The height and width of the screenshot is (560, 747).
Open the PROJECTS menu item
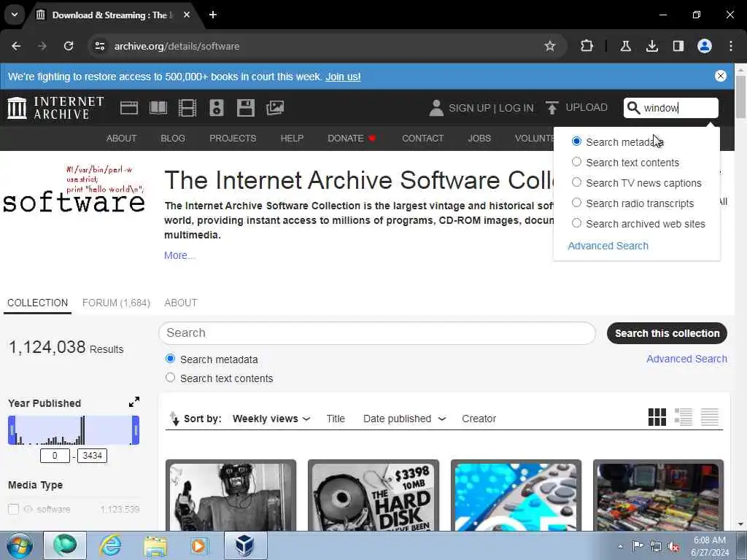[x=233, y=138]
